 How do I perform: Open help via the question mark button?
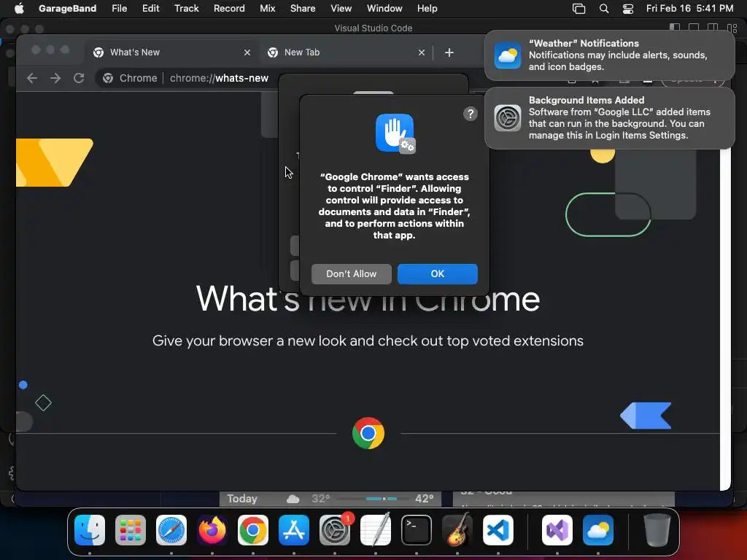(x=471, y=114)
